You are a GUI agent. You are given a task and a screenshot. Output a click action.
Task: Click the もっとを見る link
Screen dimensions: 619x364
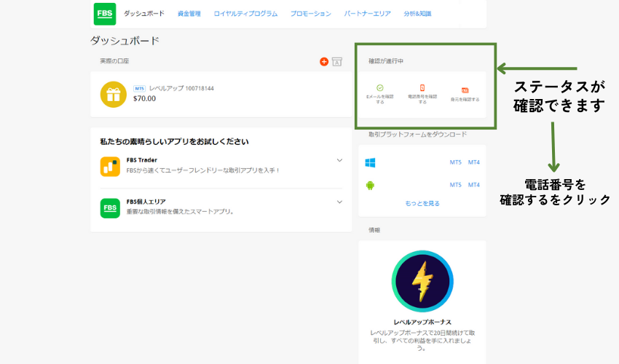click(x=422, y=203)
